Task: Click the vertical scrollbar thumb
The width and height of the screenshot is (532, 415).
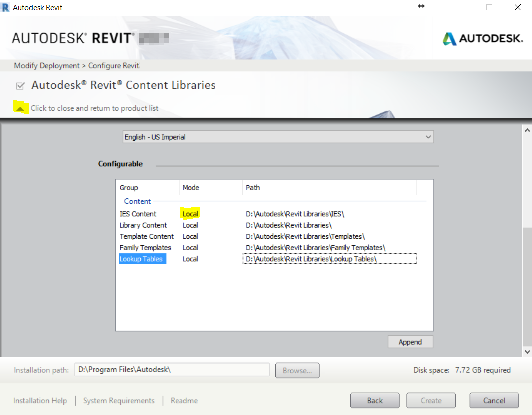Action: click(x=527, y=286)
